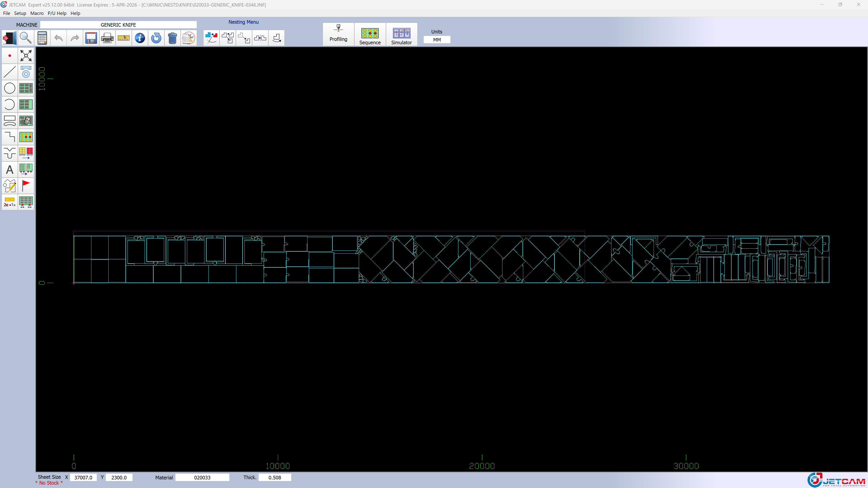Click the mirror parts icon in Nesting Menu
The height and width of the screenshot is (488, 868).
260,38
